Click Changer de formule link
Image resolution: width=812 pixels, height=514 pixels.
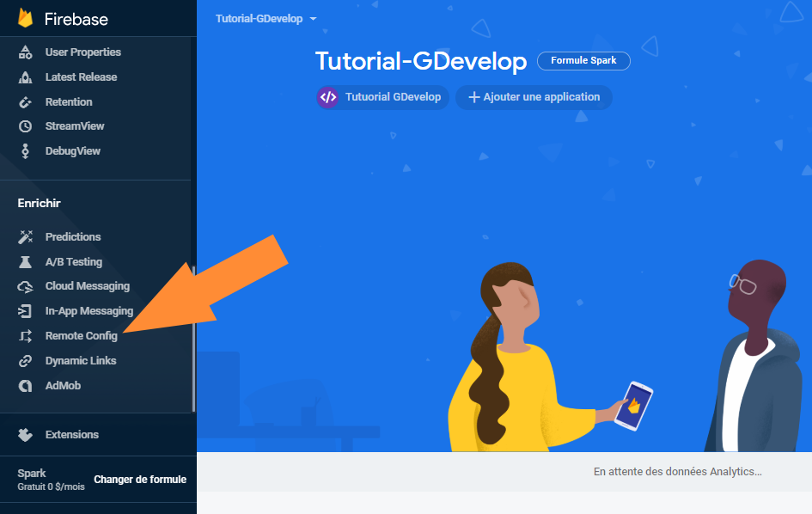140,480
